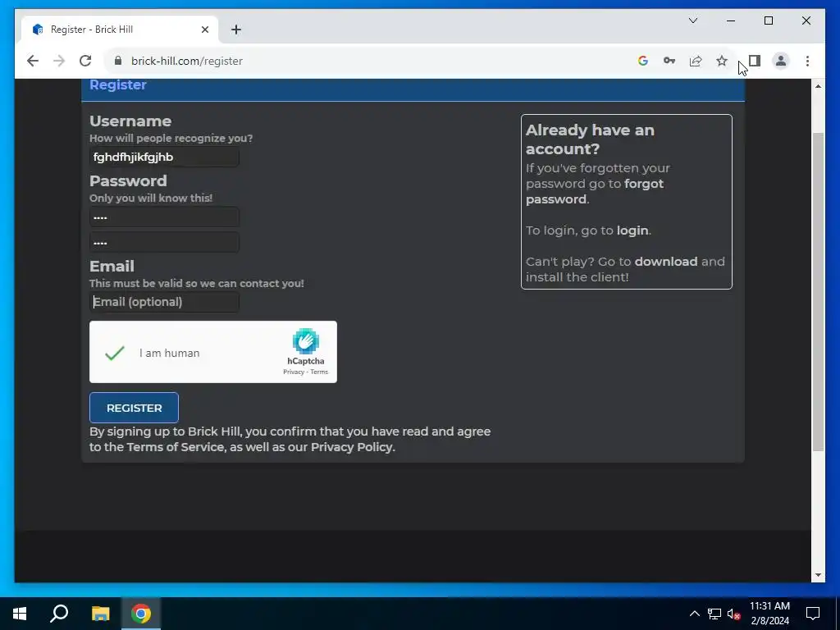Open the tab search chevron
The image size is (840, 630).
pos(693,21)
